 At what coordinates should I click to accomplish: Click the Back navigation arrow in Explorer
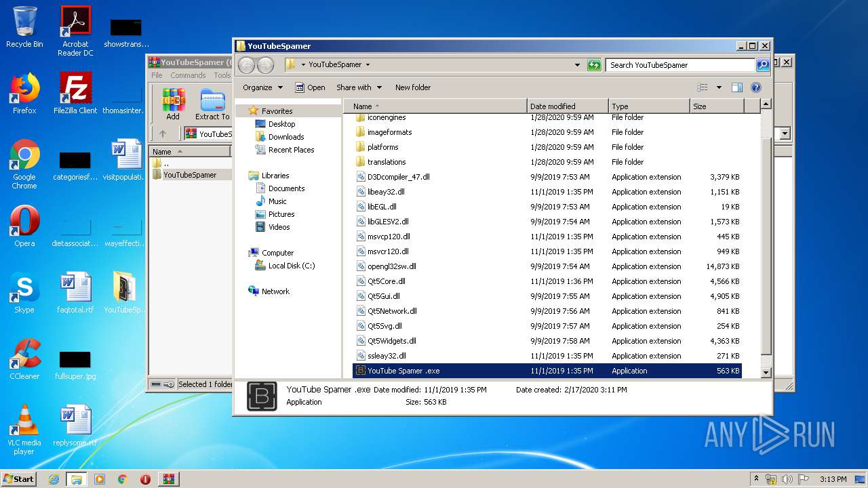pyautogui.click(x=246, y=65)
